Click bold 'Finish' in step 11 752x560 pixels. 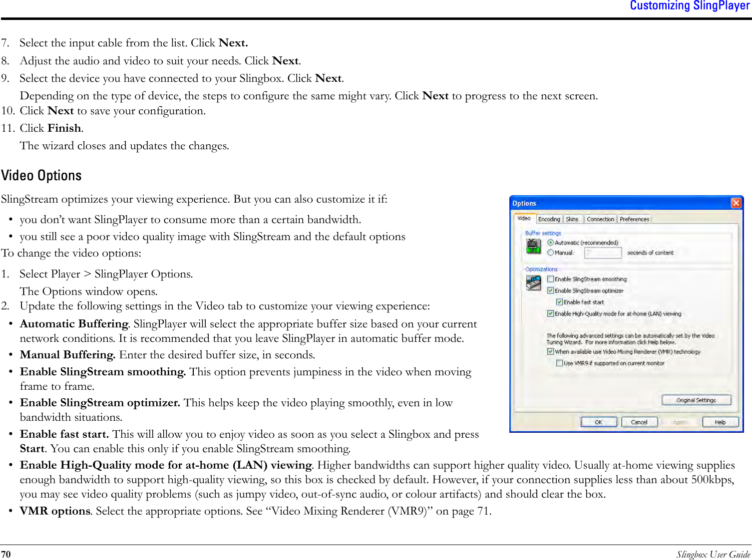(64, 128)
